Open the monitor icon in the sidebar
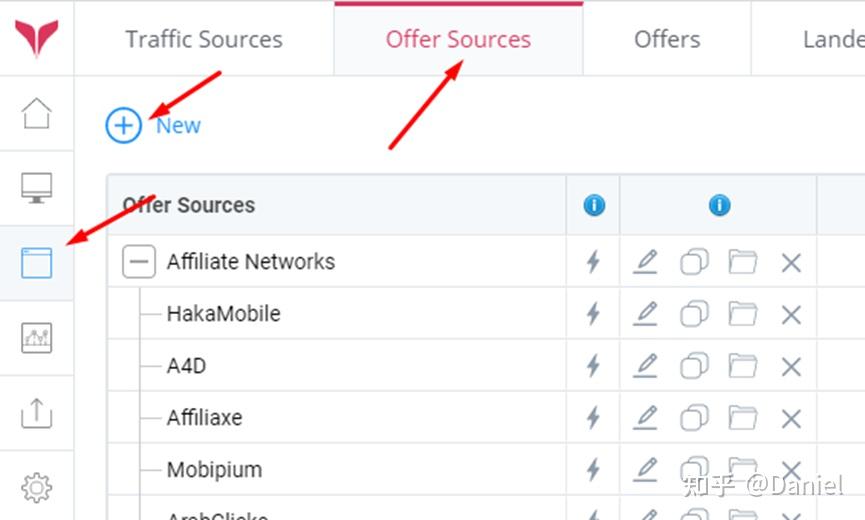 [36, 187]
